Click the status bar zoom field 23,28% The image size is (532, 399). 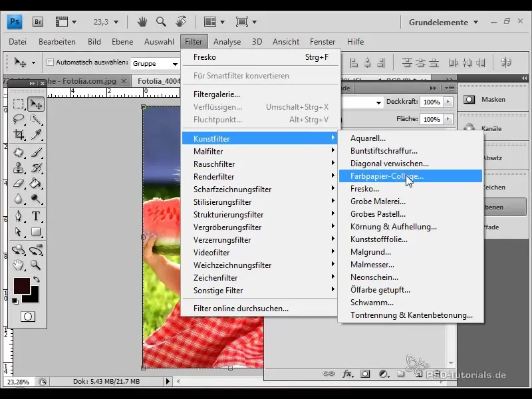19,382
